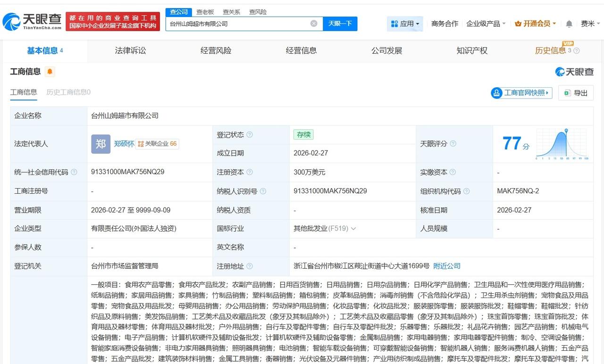The height and width of the screenshot is (364, 604).
Task: Click the bell icon next to 工商信息 heading
Action: coord(49,72)
